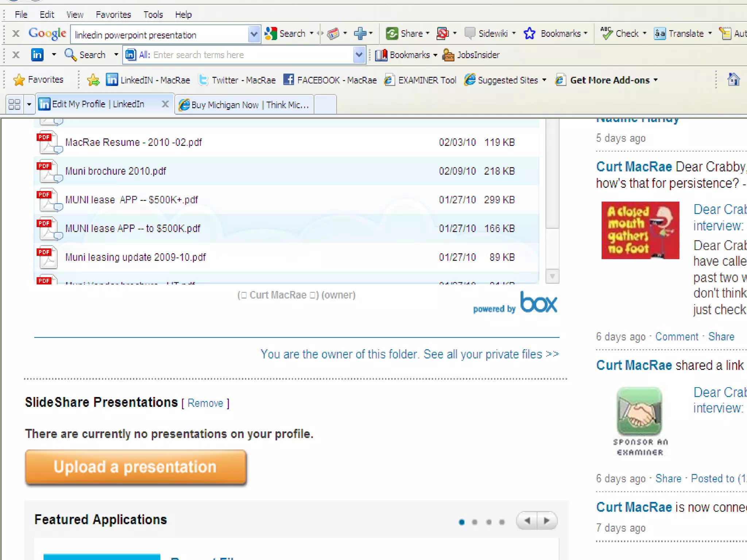Click the LinkedIn toolbar magnifier Search icon
This screenshot has height=560, width=747.
(70, 55)
